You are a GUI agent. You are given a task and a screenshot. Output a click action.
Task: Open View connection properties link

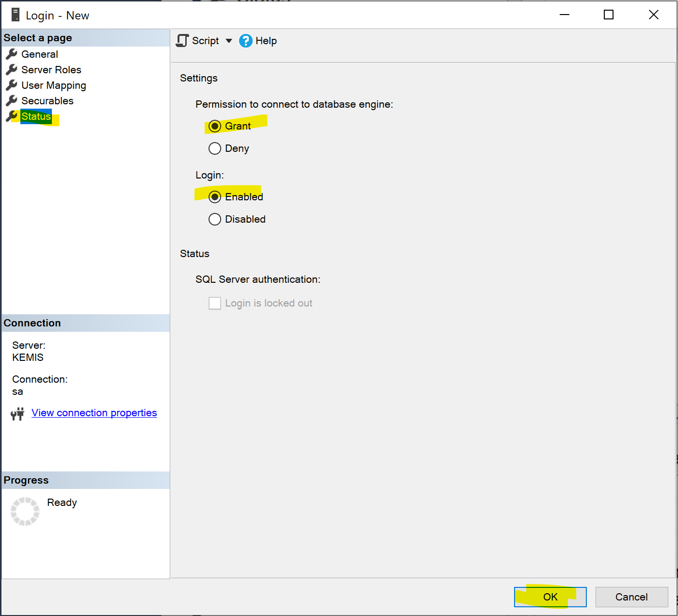94,413
